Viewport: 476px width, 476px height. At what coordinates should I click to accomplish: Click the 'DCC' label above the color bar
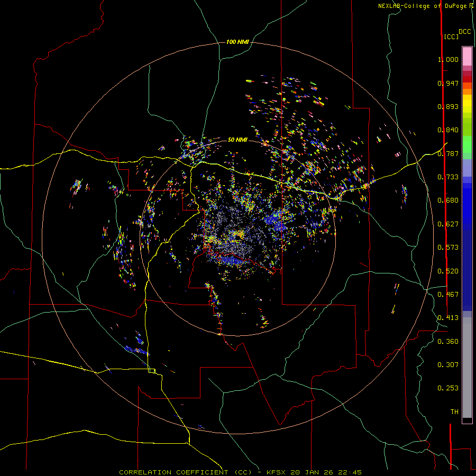465,32
